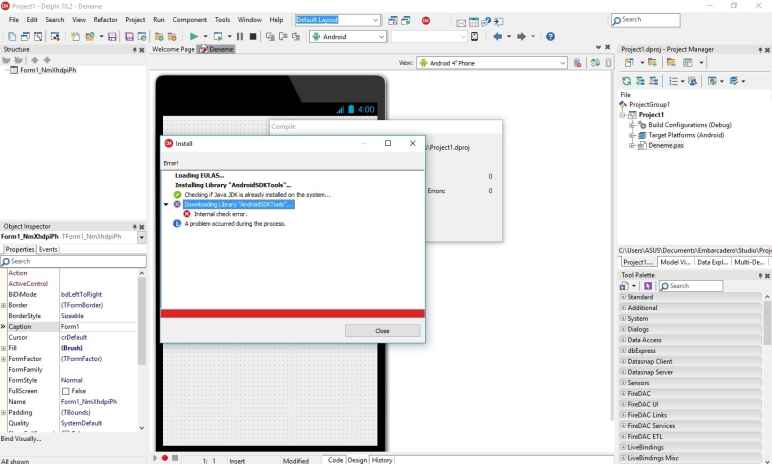Click the blue Help question mark icon
Viewport: 772px width, 464px height.
click(x=551, y=37)
